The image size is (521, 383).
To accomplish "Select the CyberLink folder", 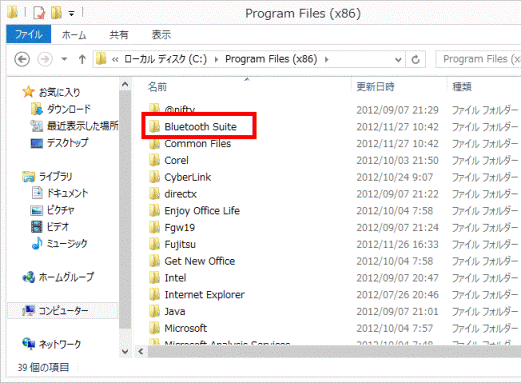I will point(188,177).
